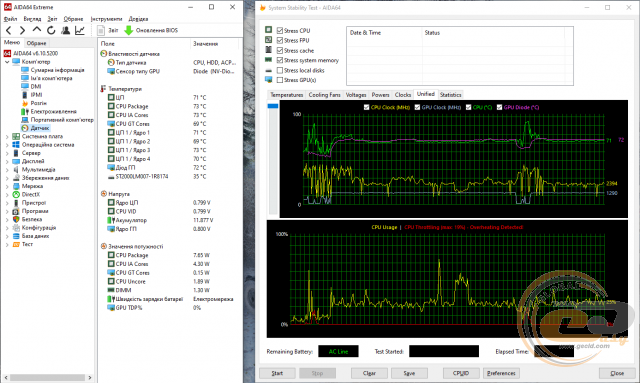Expand the Операційна система node arrow
The image size is (640, 383).
(7, 145)
